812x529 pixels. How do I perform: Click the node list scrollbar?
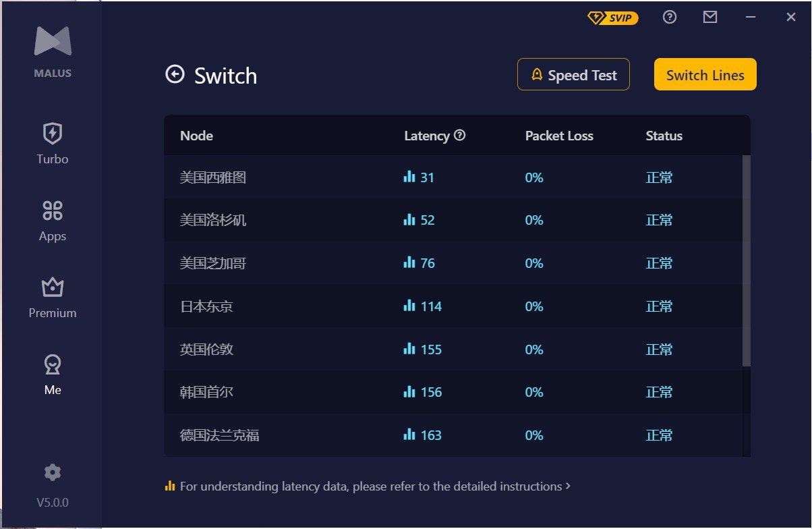coord(746,260)
